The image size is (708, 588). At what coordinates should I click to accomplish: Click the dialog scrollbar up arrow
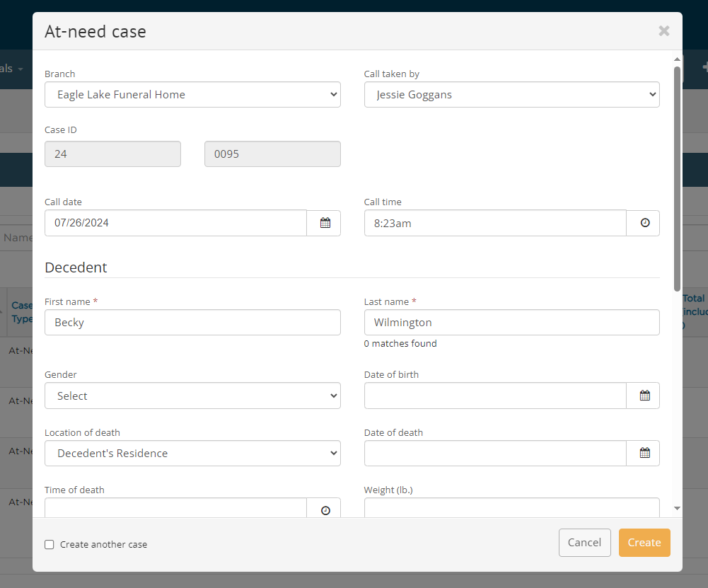(x=676, y=59)
